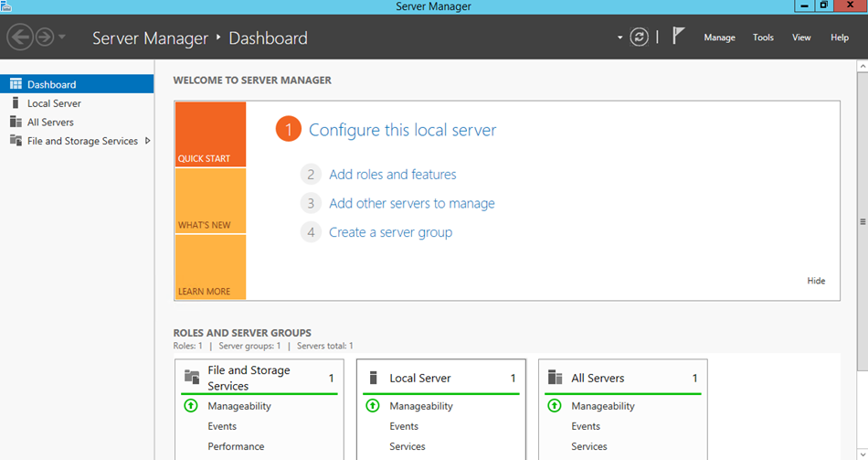Open Manageability in Local Server tile
Image resolution: width=868 pixels, height=460 pixels.
[x=420, y=406]
